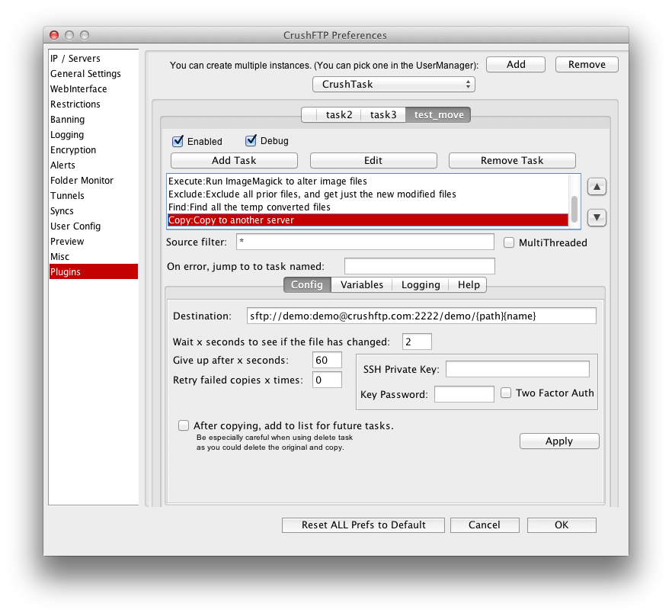
Task: Open Restrictions section
Action: tap(94, 104)
